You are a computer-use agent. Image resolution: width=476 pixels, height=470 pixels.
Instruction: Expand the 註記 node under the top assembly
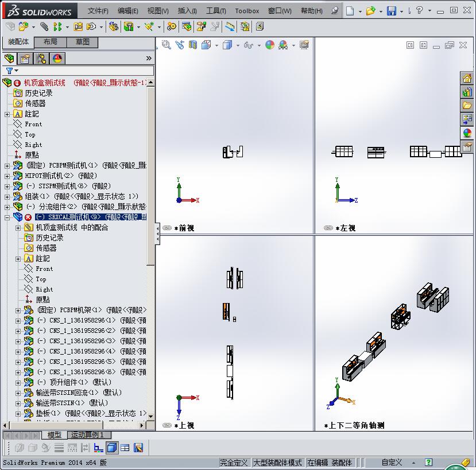(x=7, y=114)
